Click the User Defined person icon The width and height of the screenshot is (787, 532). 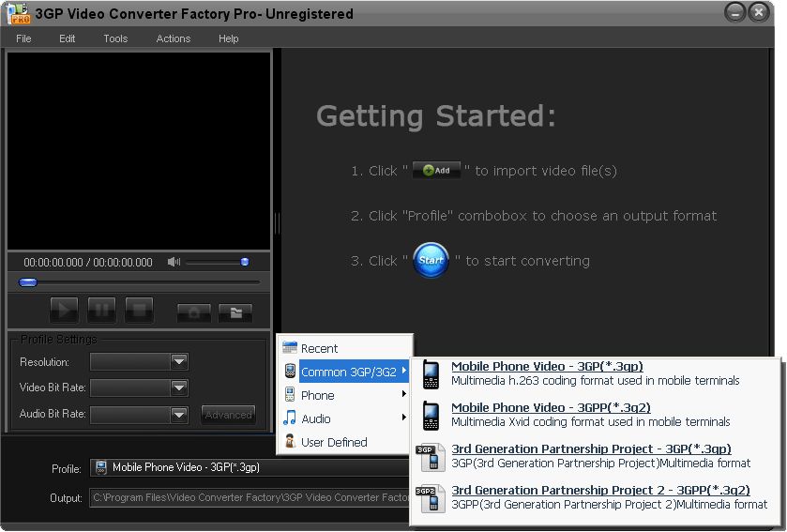(x=290, y=441)
